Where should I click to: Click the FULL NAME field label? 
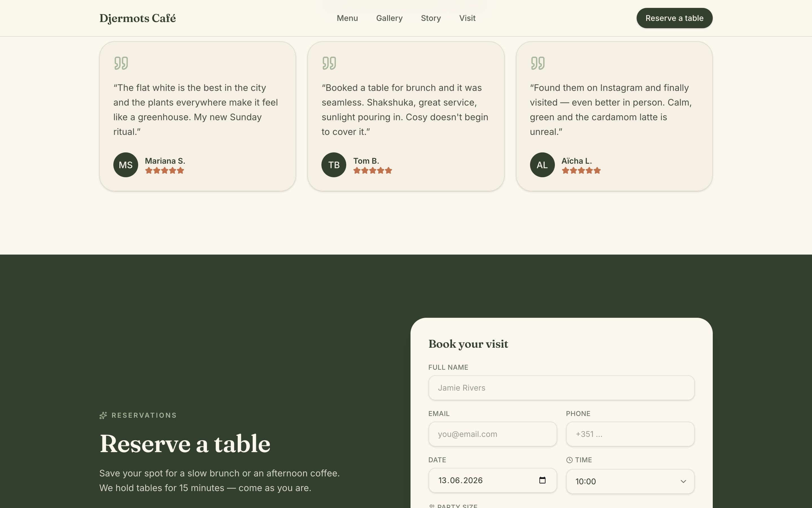click(448, 367)
